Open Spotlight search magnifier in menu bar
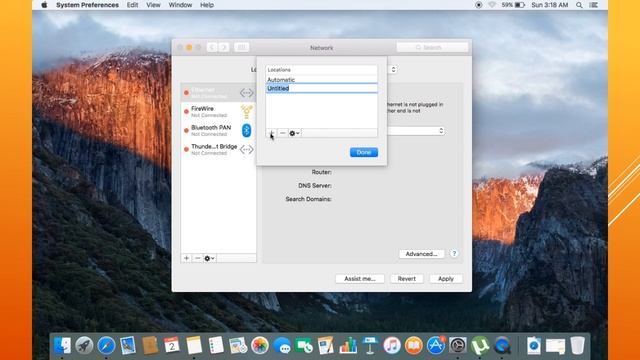This screenshot has height=360, width=640. pyautogui.click(x=579, y=5)
